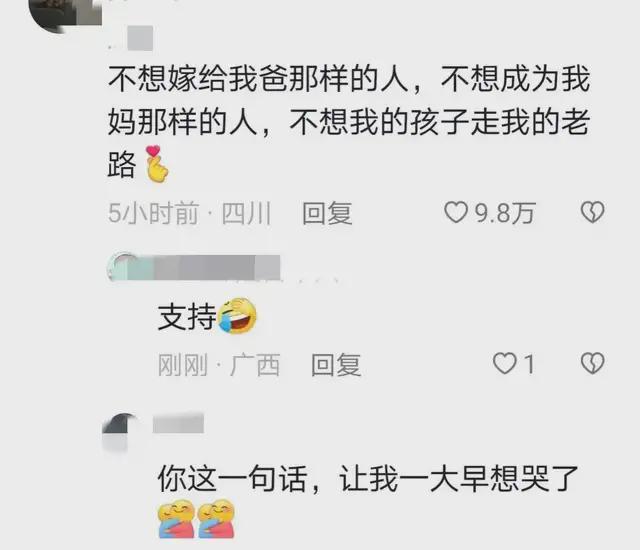Screen dimensions: 640x550
Task: Open the avatar of the last commenter
Action: [120, 432]
